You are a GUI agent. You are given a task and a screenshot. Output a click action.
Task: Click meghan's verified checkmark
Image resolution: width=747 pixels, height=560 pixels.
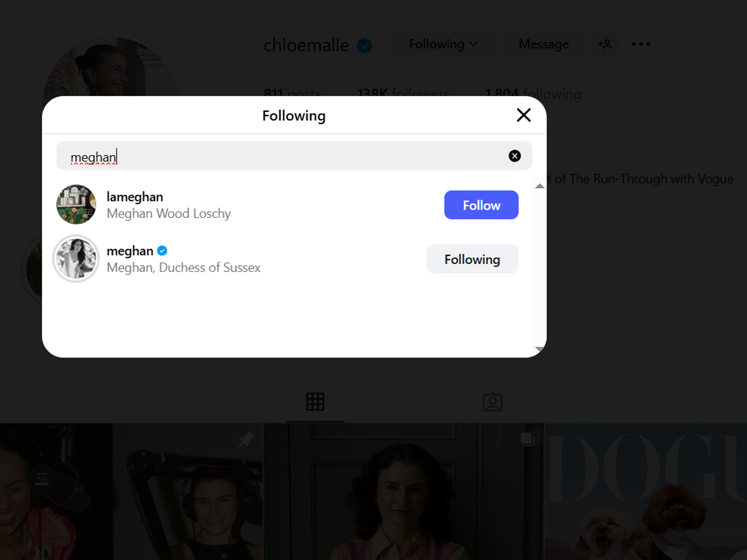161,251
